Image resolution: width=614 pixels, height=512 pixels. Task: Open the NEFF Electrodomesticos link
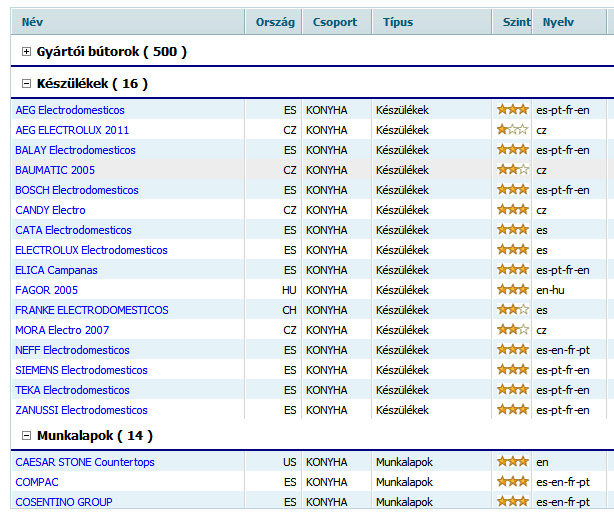tap(72, 350)
